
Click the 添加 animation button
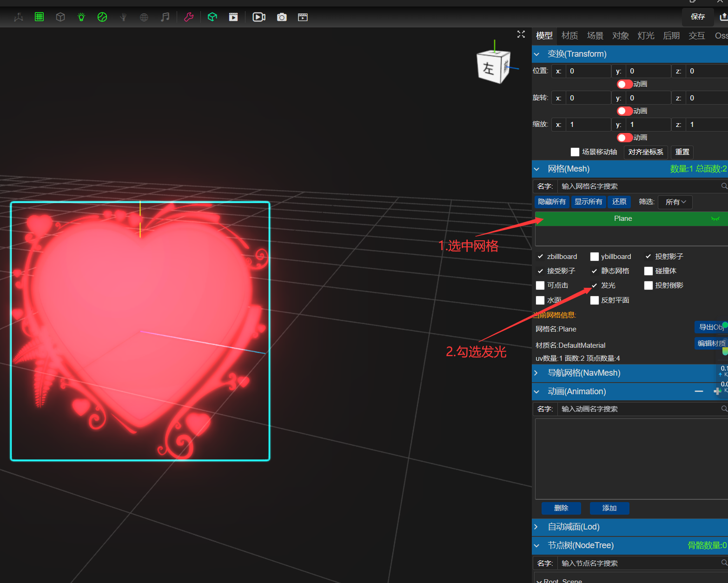pyautogui.click(x=609, y=508)
